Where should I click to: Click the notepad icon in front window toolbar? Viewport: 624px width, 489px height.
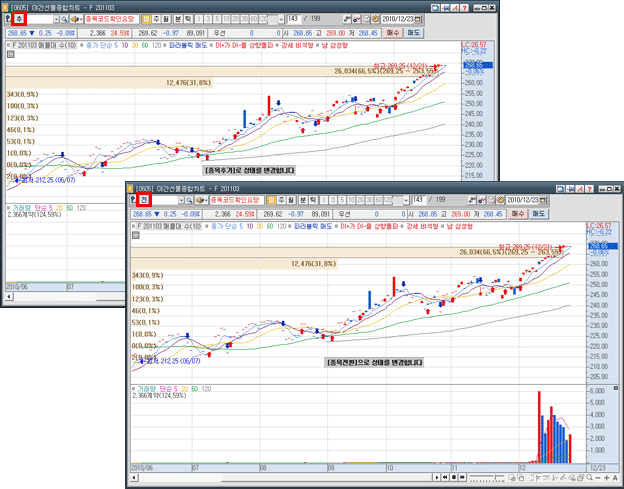click(x=491, y=200)
